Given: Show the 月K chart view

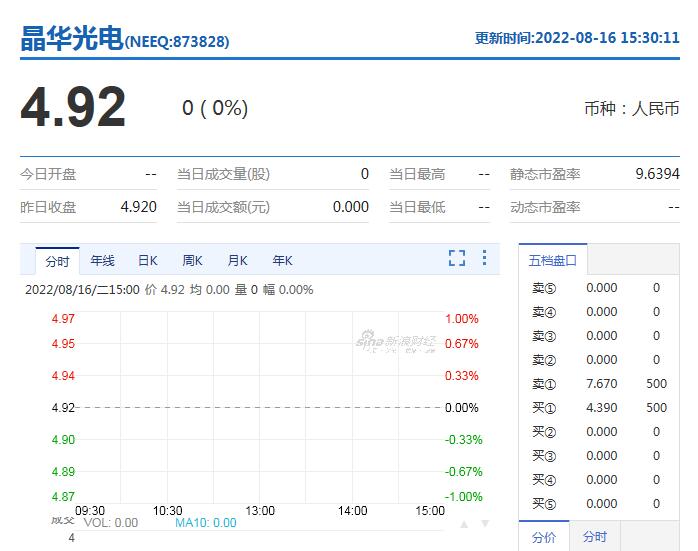Looking at the screenshot, I should tap(237, 261).
